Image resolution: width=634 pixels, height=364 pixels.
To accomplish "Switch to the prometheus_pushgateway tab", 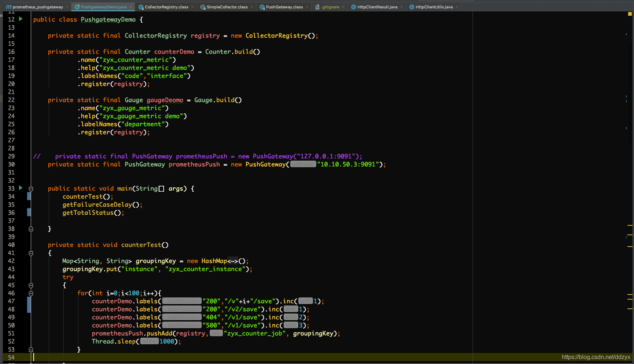I will (x=37, y=7).
